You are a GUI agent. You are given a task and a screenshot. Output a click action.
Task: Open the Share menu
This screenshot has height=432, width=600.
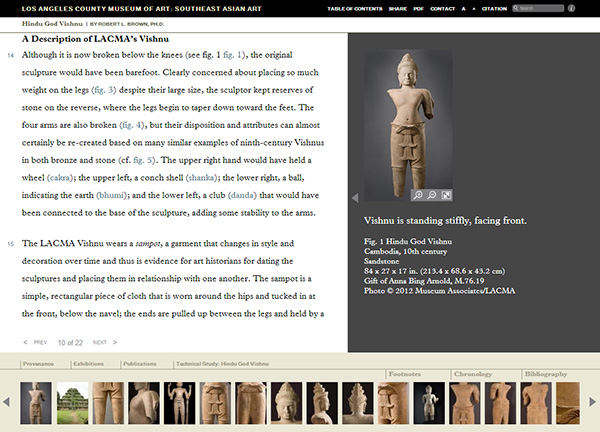click(398, 8)
